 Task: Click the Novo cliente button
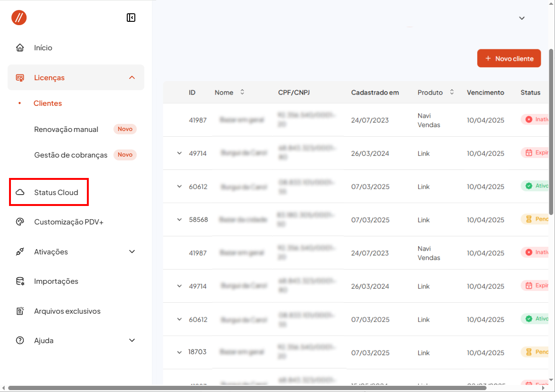509,58
